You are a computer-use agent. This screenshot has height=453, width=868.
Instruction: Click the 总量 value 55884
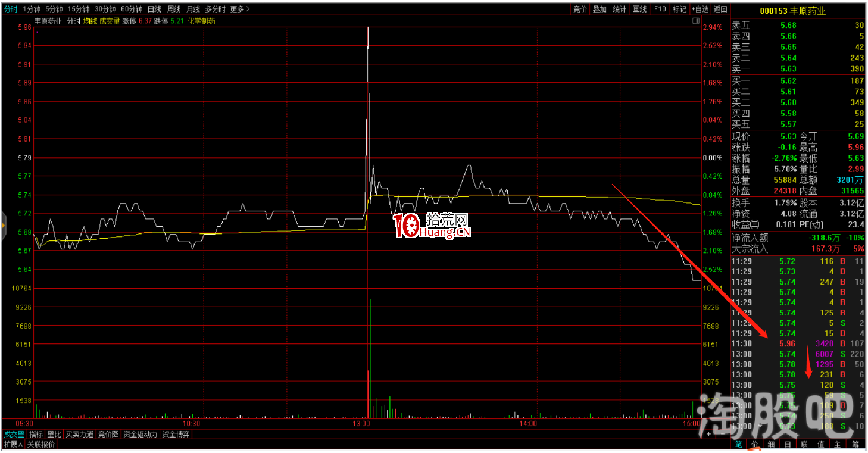pos(785,180)
